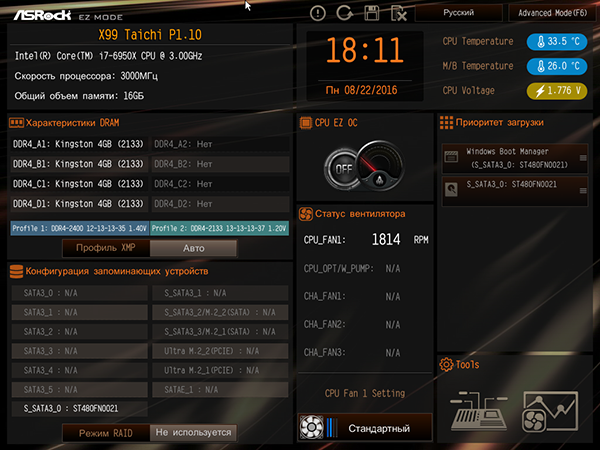Select XMP Profile 1 DDR4-2400
600x450 pixels.
pyautogui.click(x=80, y=228)
